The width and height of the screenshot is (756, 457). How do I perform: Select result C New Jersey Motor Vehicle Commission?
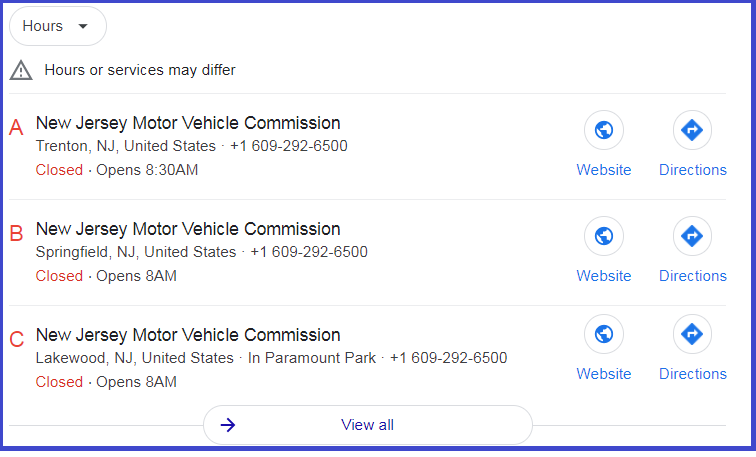(x=188, y=335)
